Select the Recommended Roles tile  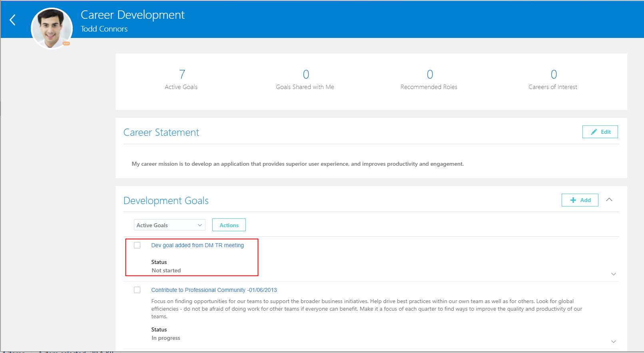(429, 79)
